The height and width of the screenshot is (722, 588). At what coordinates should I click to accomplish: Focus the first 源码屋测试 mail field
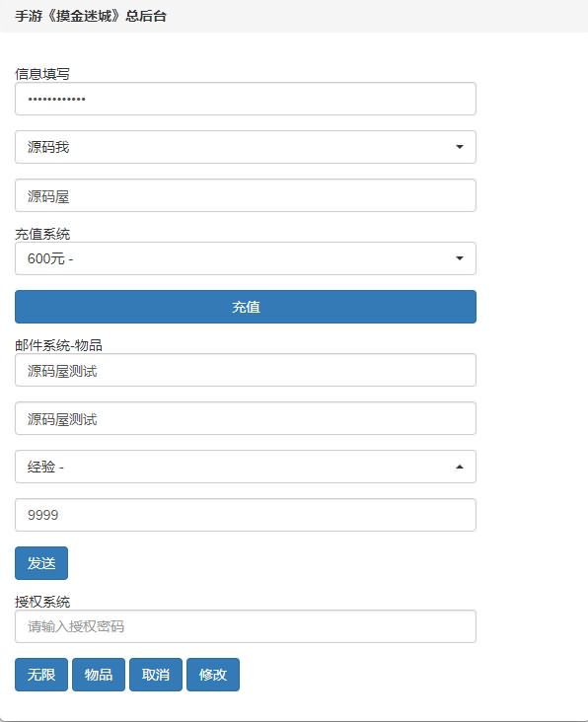[x=246, y=370]
